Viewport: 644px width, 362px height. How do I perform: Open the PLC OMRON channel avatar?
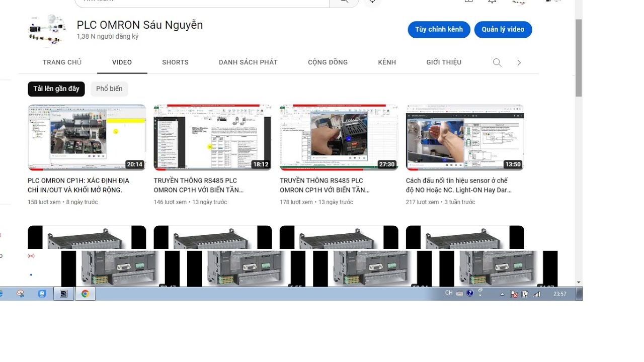coord(48,30)
